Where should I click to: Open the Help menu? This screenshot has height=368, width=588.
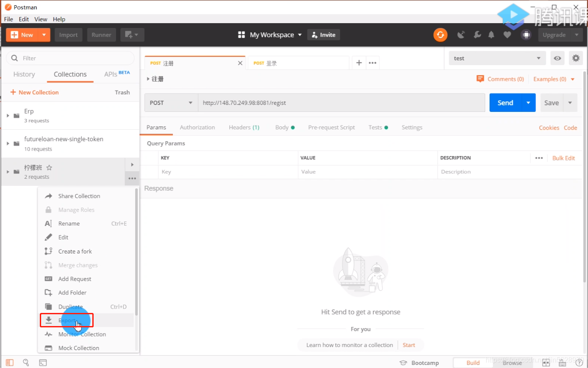pos(59,19)
